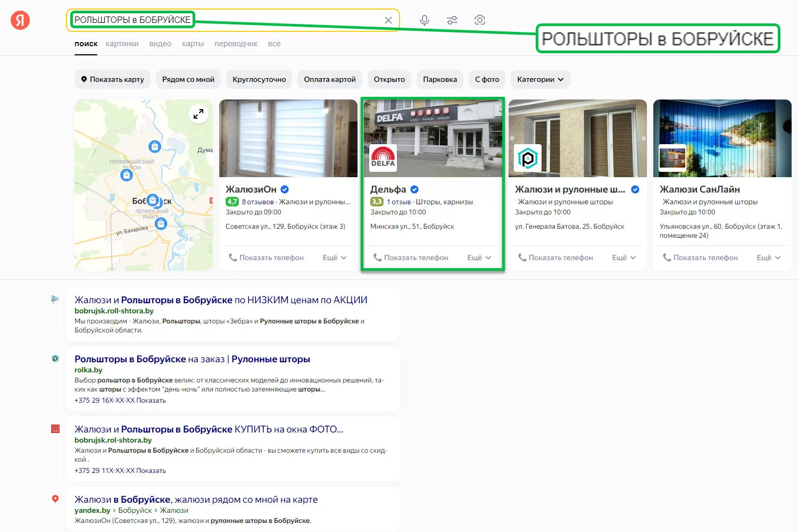798x532 pixels.
Task: Open the rolka.by search result title
Action: tap(192, 359)
